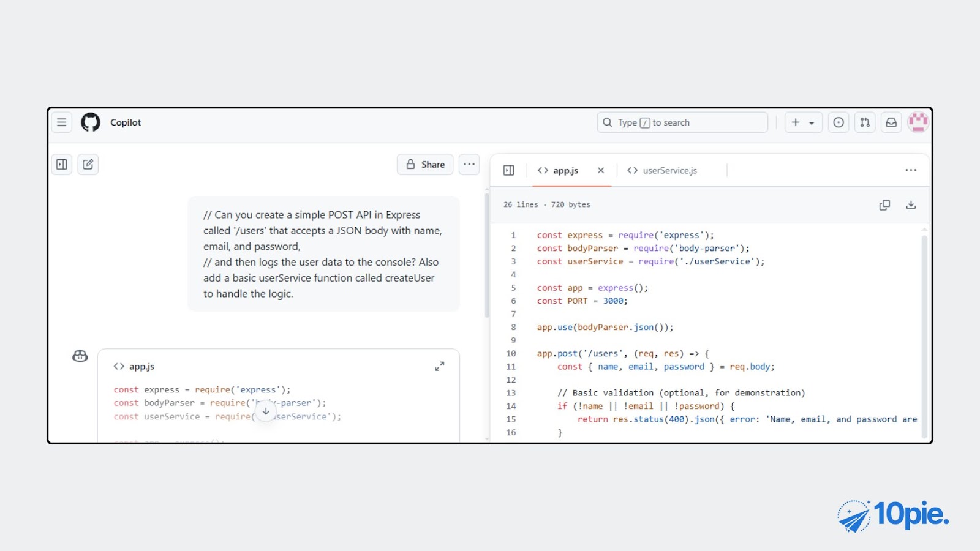Expand the app.js code block in chat
The image size is (980, 551).
point(439,366)
